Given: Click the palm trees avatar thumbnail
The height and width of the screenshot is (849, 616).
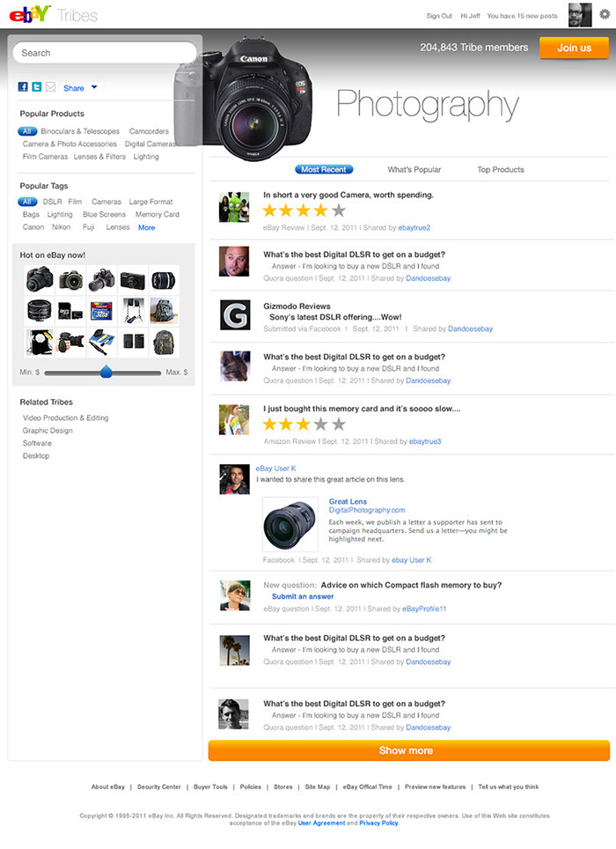Looking at the screenshot, I should pyautogui.click(x=235, y=650).
